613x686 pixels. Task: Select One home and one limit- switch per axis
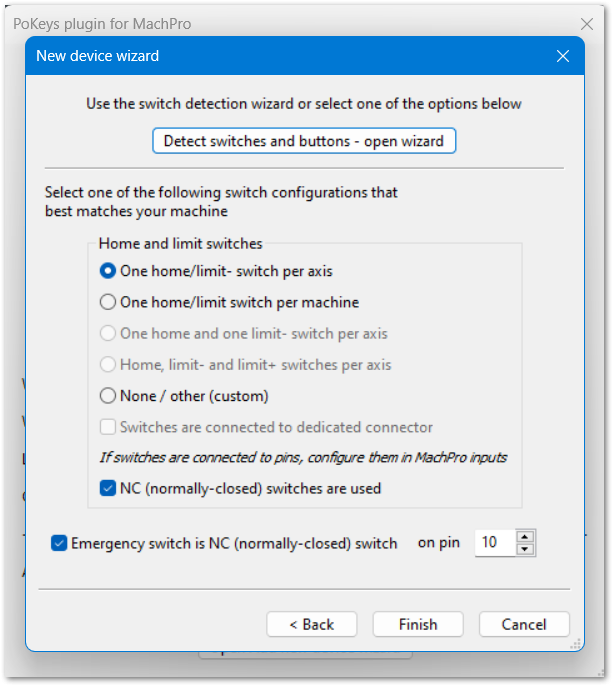(x=108, y=333)
